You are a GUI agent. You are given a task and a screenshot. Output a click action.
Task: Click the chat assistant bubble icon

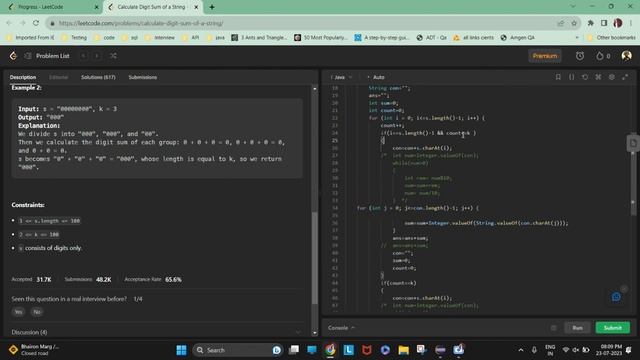point(616,297)
